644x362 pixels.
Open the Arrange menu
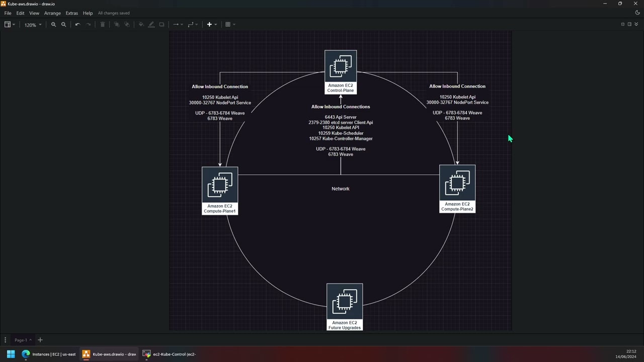(52, 13)
